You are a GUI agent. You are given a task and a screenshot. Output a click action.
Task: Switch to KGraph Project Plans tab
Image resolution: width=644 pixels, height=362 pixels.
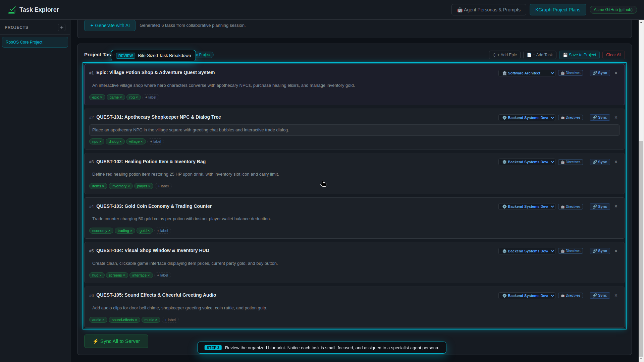pyautogui.click(x=558, y=10)
